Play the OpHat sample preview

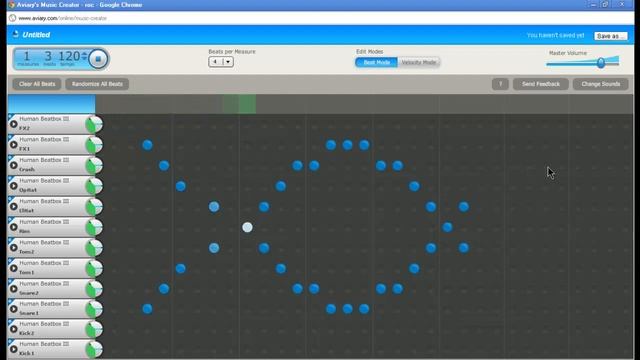pos(13,186)
